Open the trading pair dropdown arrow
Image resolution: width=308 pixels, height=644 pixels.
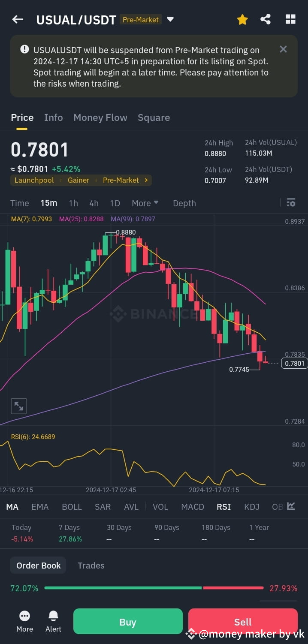[170, 19]
